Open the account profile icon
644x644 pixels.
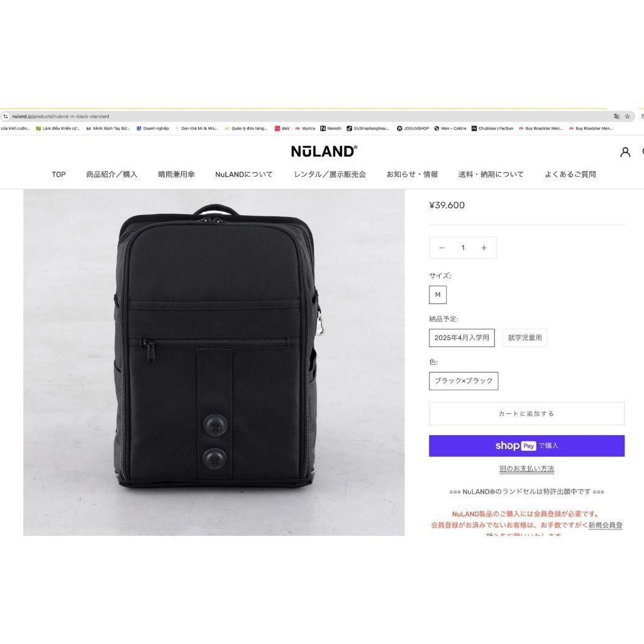(625, 152)
